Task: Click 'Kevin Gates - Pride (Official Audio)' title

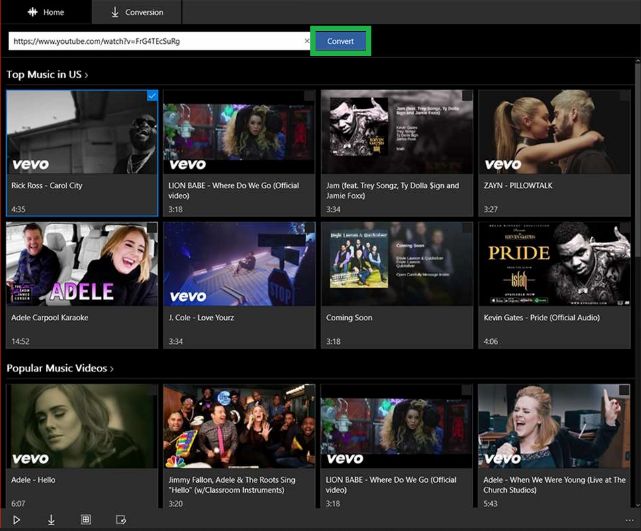Action: (x=542, y=317)
